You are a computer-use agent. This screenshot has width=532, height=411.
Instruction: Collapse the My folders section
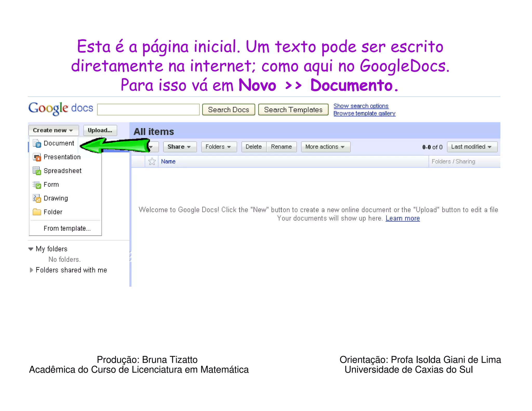(x=31, y=249)
